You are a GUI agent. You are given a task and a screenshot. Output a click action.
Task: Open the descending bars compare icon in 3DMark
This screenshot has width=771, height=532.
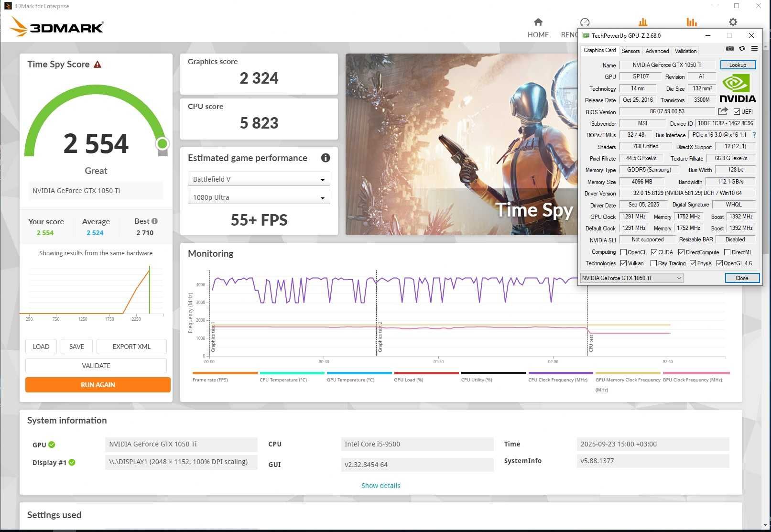tap(691, 22)
